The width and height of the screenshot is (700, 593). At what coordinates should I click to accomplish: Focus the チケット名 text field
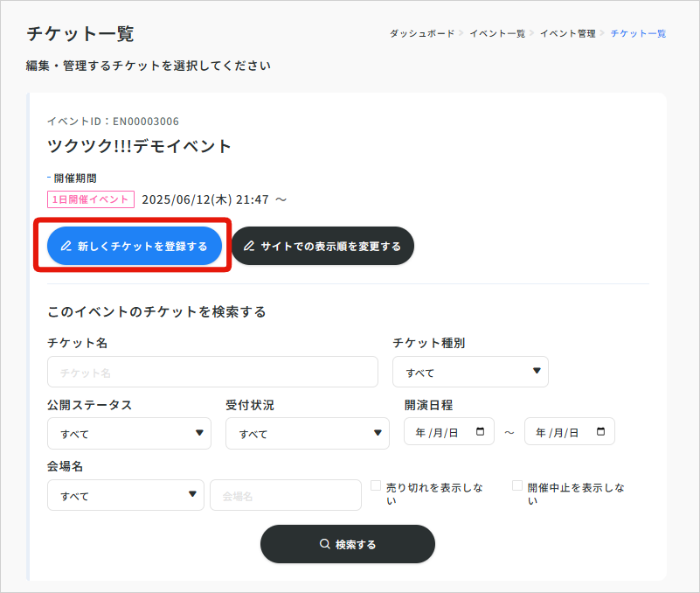[212, 372]
